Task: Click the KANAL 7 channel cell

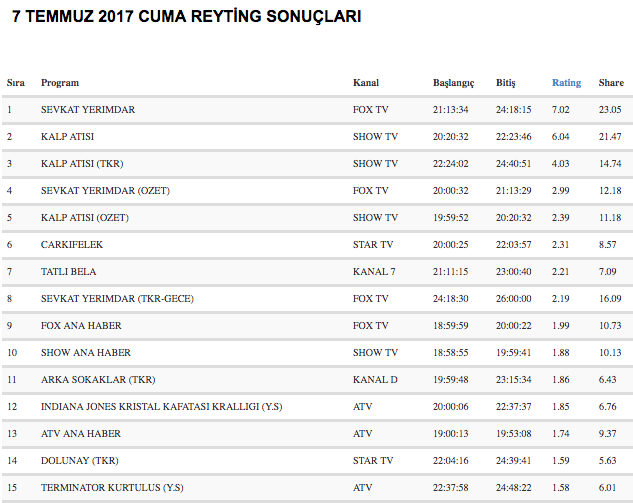Action: point(375,272)
